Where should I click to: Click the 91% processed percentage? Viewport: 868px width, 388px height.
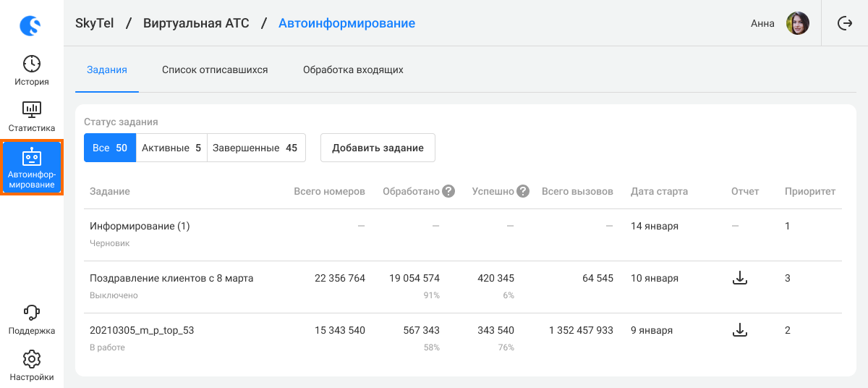[432, 295]
